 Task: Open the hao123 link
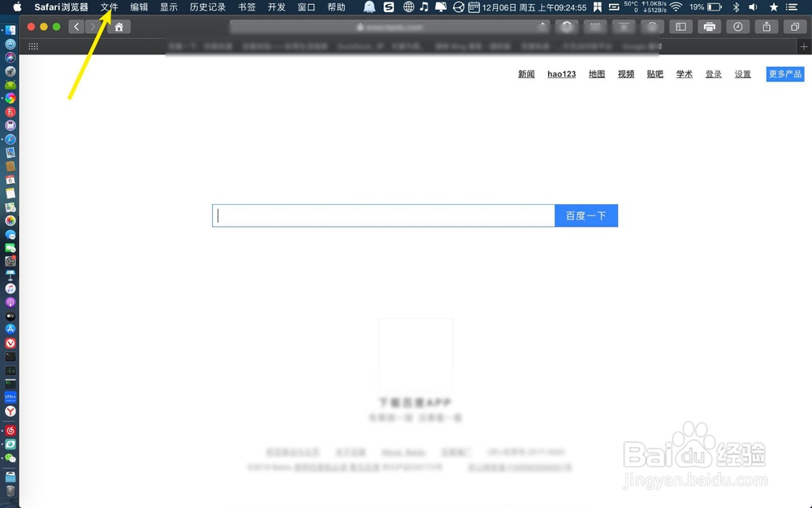561,74
